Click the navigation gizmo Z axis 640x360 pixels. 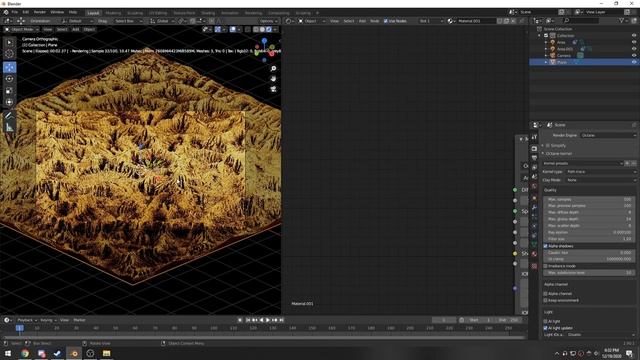[264, 40]
